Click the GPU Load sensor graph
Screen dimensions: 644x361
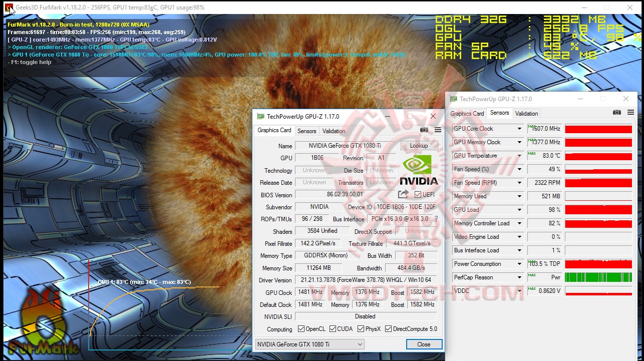pos(598,210)
